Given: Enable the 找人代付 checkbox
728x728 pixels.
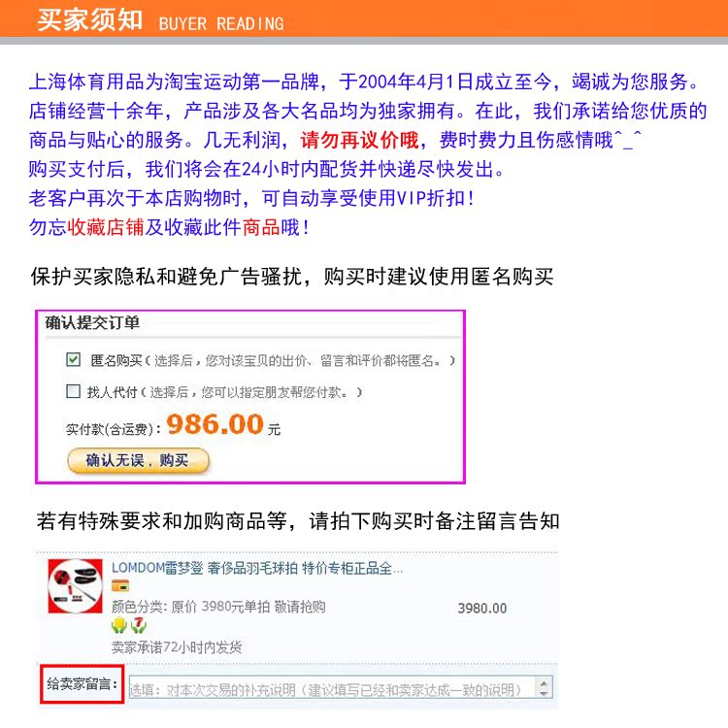Looking at the screenshot, I should point(73,391).
